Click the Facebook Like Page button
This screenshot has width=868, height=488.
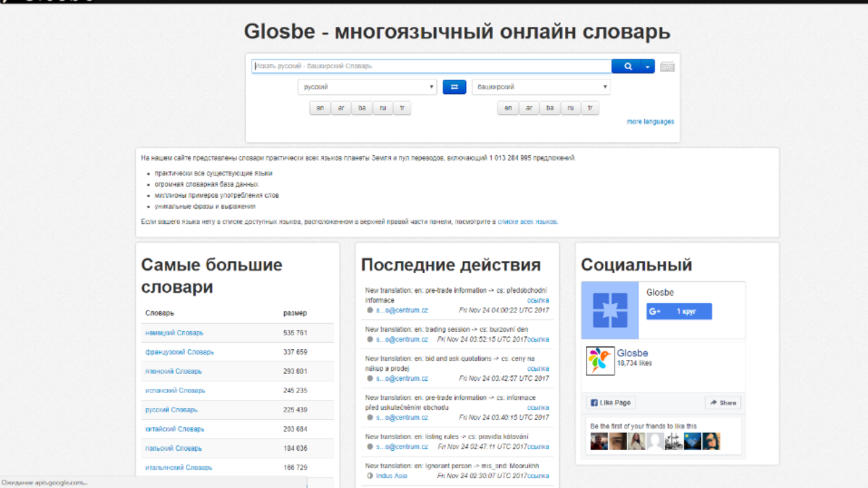click(611, 403)
